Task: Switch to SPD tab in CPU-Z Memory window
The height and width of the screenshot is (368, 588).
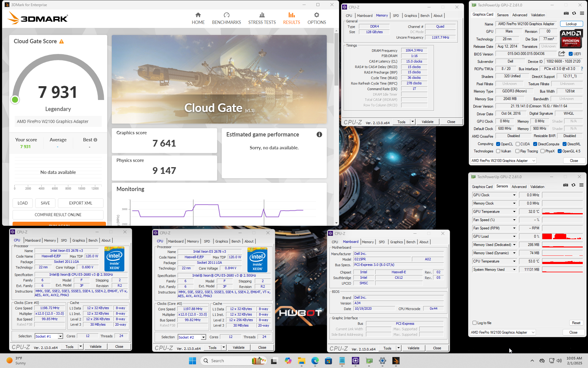Action: (x=396, y=16)
